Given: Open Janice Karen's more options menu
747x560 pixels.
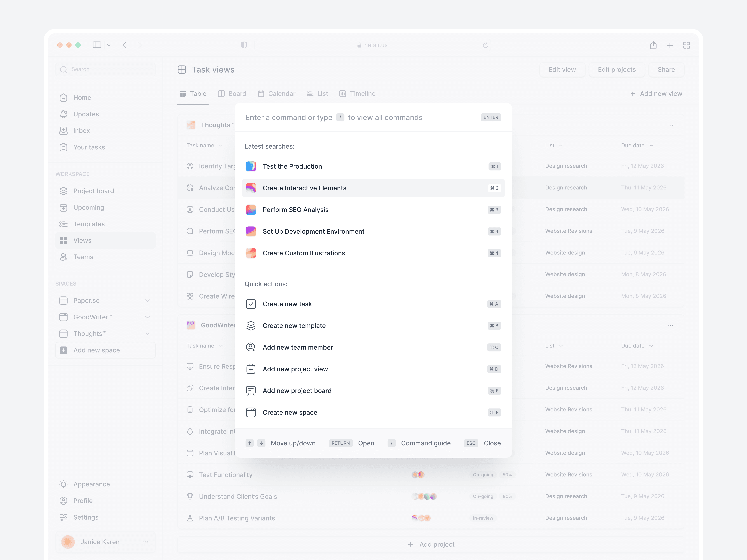Looking at the screenshot, I should pos(146,542).
